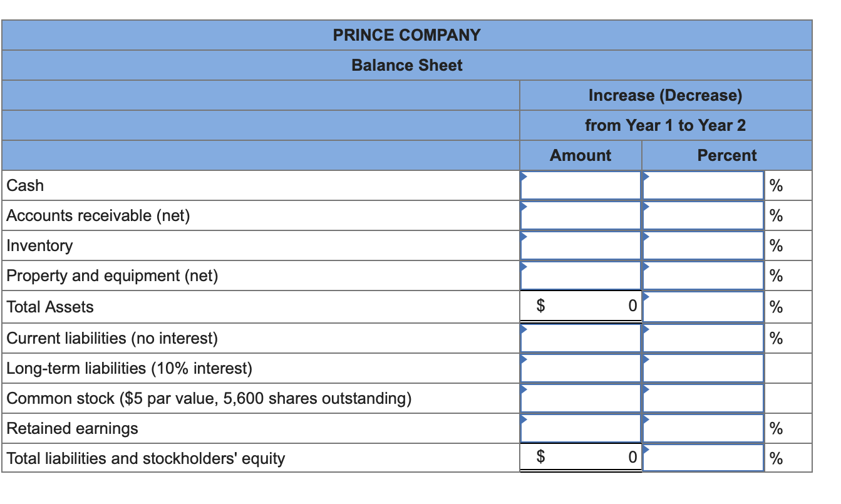Click the Accounts receivable percent input field
Viewport: 841px width, 504px height.
pos(703,215)
